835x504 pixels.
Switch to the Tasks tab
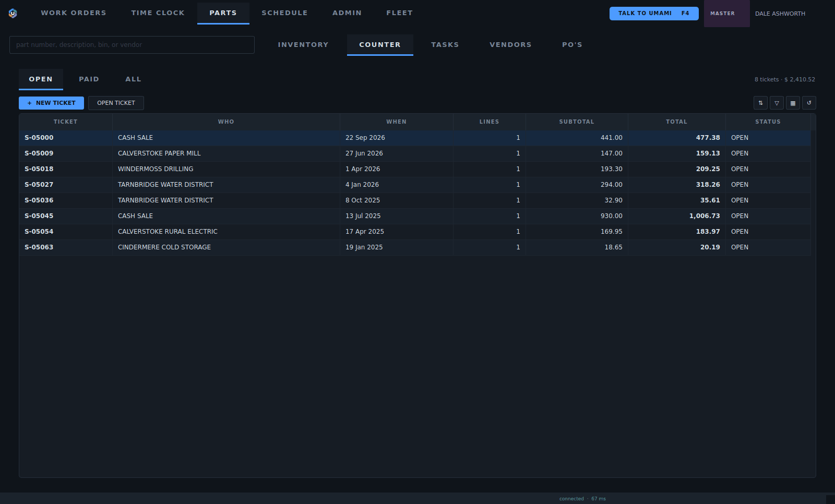445,45
